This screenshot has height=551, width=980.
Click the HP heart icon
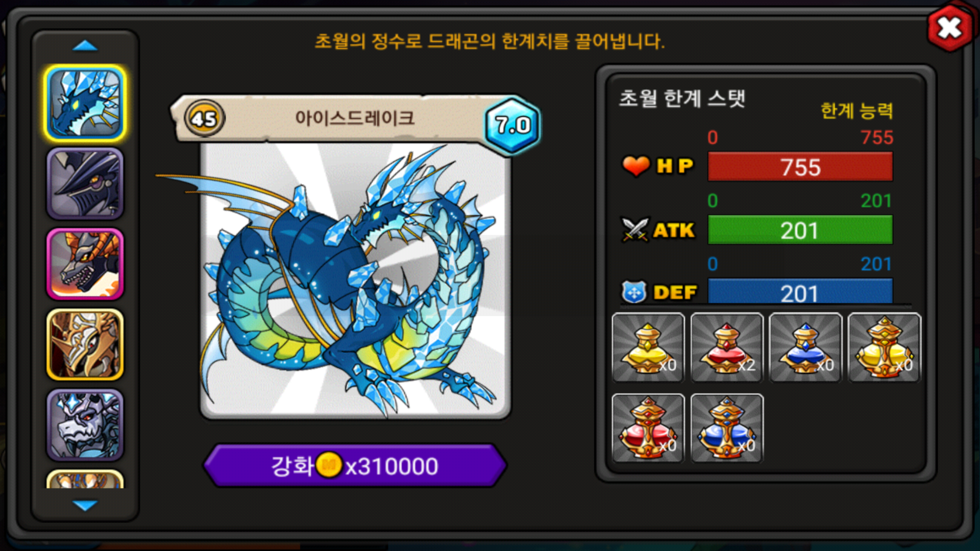[x=636, y=165]
